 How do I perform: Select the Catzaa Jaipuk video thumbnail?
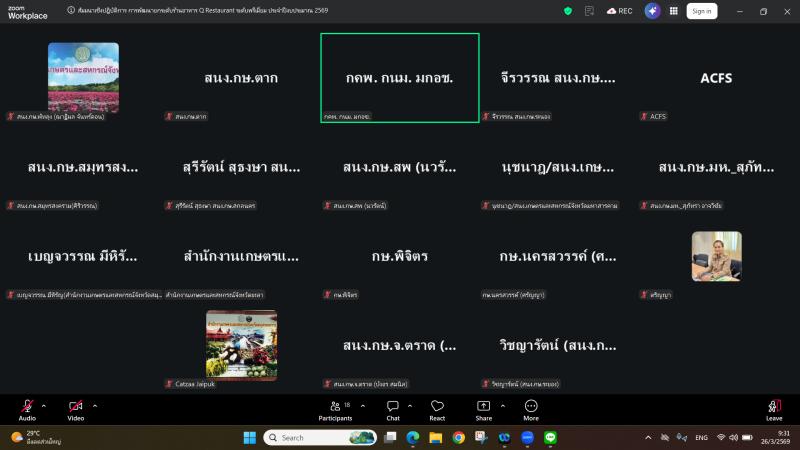click(x=241, y=344)
